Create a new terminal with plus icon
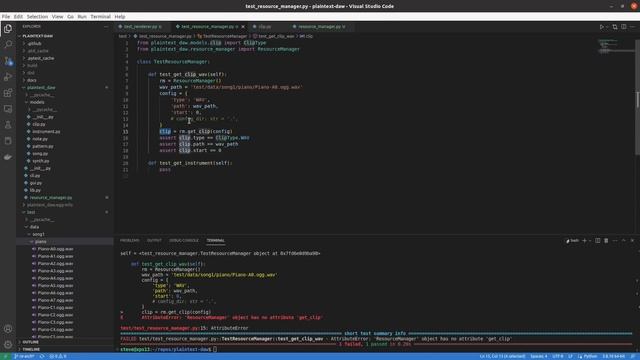This screenshot has width=640, height=360. coord(584,241)
